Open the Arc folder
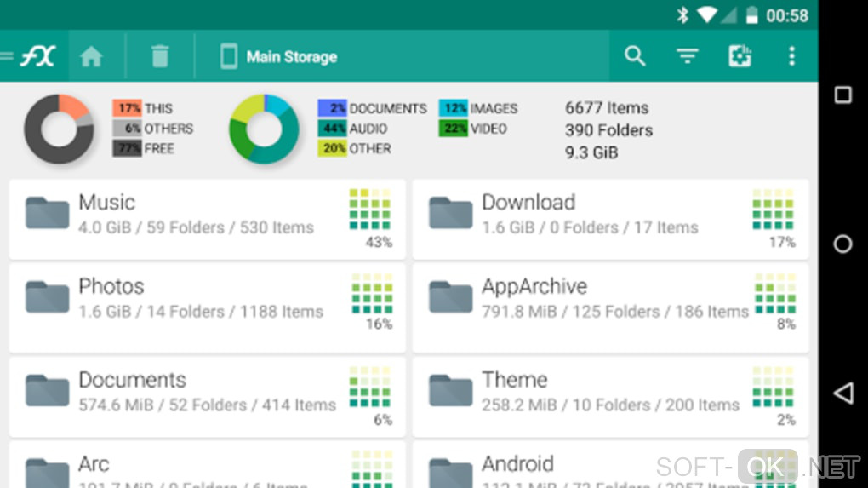The width and height of the screenshot is (868, 488). (207, 465)
